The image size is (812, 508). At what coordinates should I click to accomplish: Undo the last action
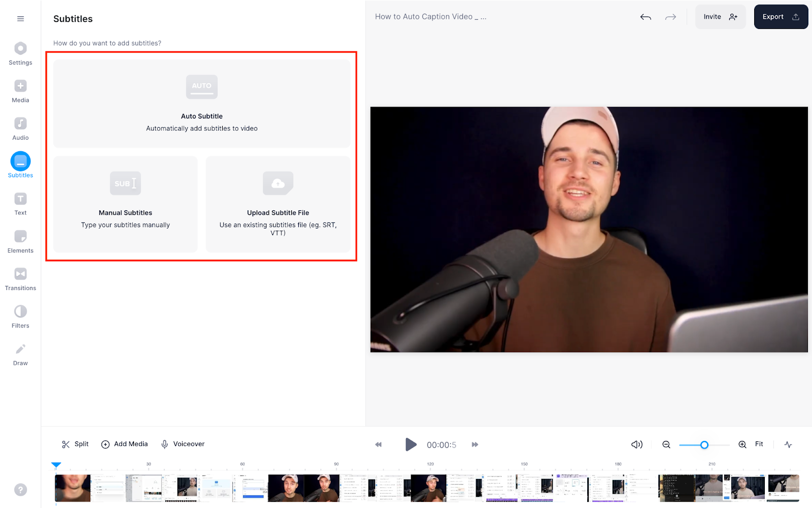[x=646, y=17]
